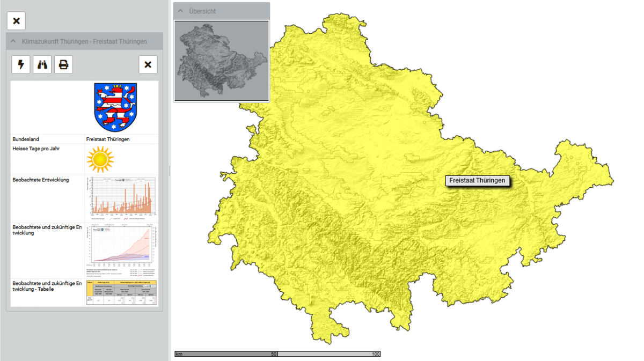Collapse the Klimazukunft Thüringen panel header

(x=13, y=41)
